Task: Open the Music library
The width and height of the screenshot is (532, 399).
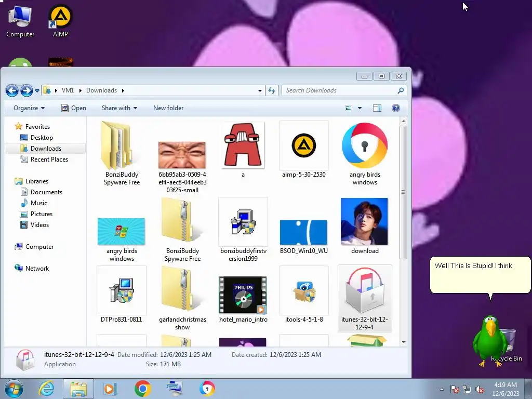Action: click(34, 203)
